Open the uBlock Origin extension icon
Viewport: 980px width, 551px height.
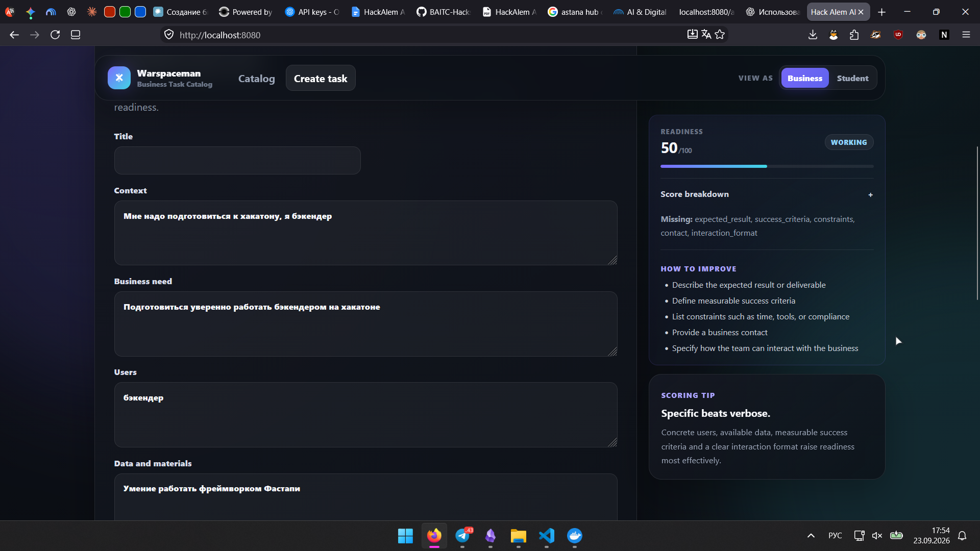click(898, 35)
